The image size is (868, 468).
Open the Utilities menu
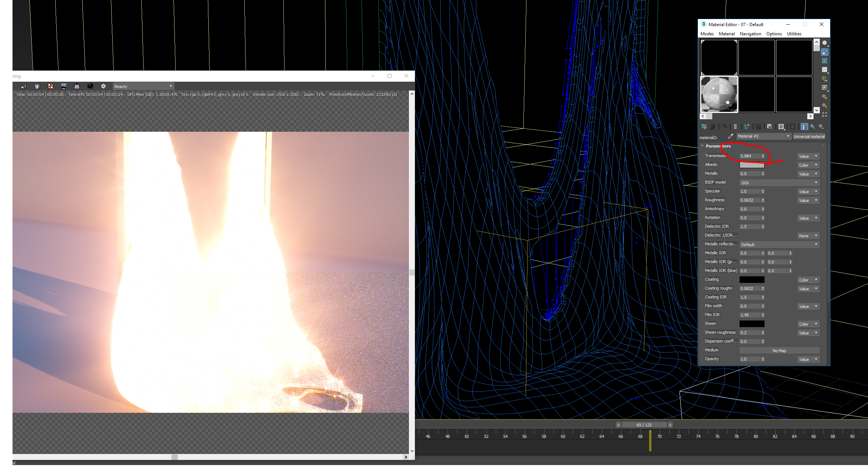tap(794, 34)
